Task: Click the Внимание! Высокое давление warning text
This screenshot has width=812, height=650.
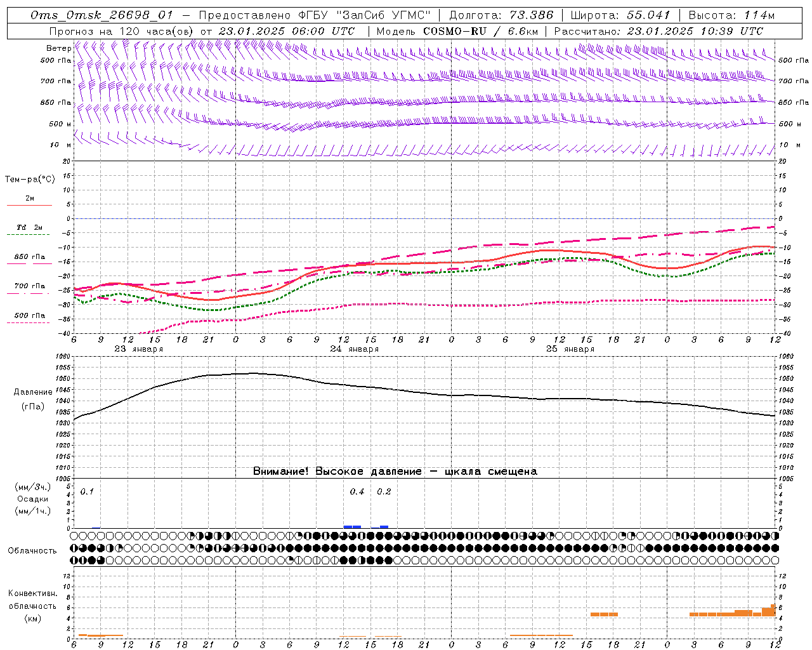Action: click(x=395, y=472)
